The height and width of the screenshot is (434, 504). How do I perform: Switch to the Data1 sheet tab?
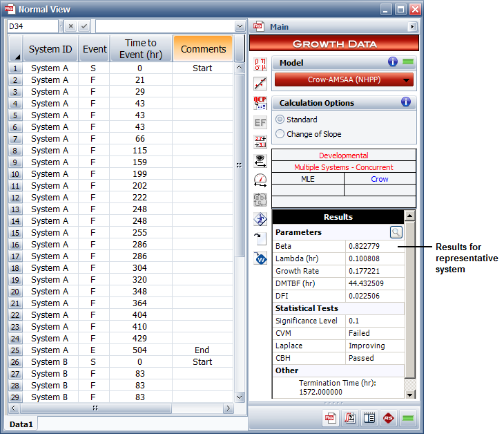(x=21, y=423)
